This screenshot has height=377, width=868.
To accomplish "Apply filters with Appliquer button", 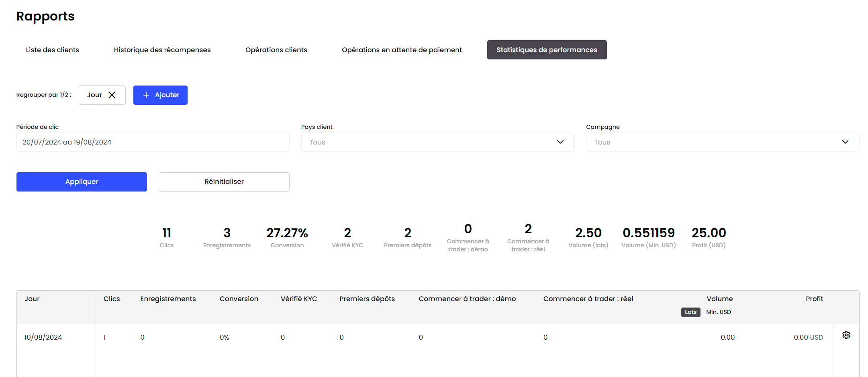I will (x=82, y=182).
